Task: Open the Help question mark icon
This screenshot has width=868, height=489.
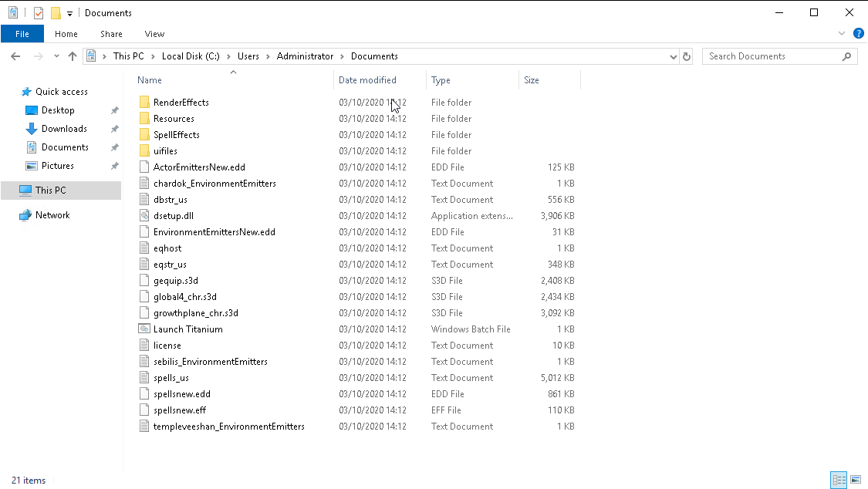Action: (859, 34)
